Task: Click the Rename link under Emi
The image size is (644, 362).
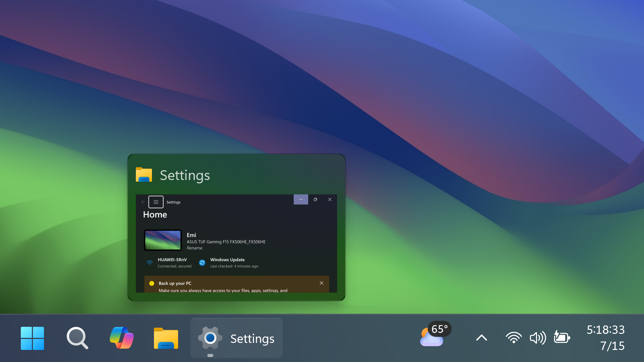Action: click(195, 248)
